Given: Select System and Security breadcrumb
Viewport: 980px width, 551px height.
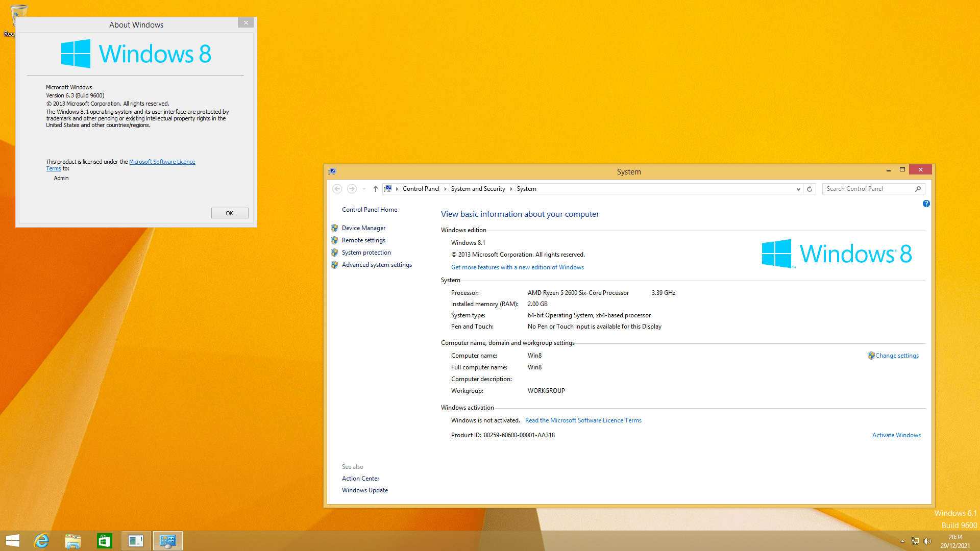Looking at the screenshot, I should pyautogui.click(x=478, y=189).
